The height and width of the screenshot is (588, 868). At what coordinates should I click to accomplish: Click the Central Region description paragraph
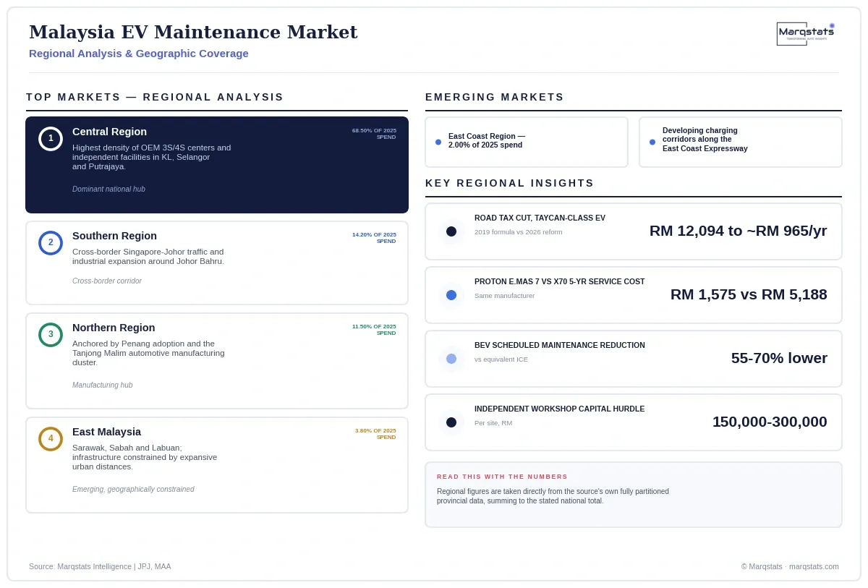tap(152, 157)
